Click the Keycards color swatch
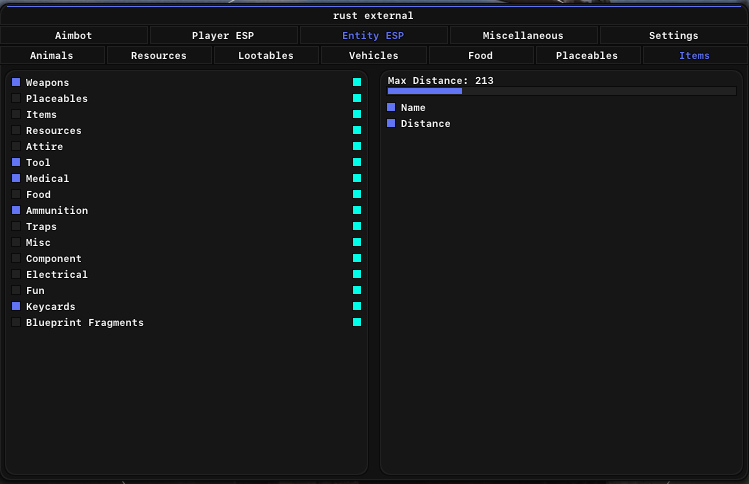The image size is (749, 484). pos(357,306)
